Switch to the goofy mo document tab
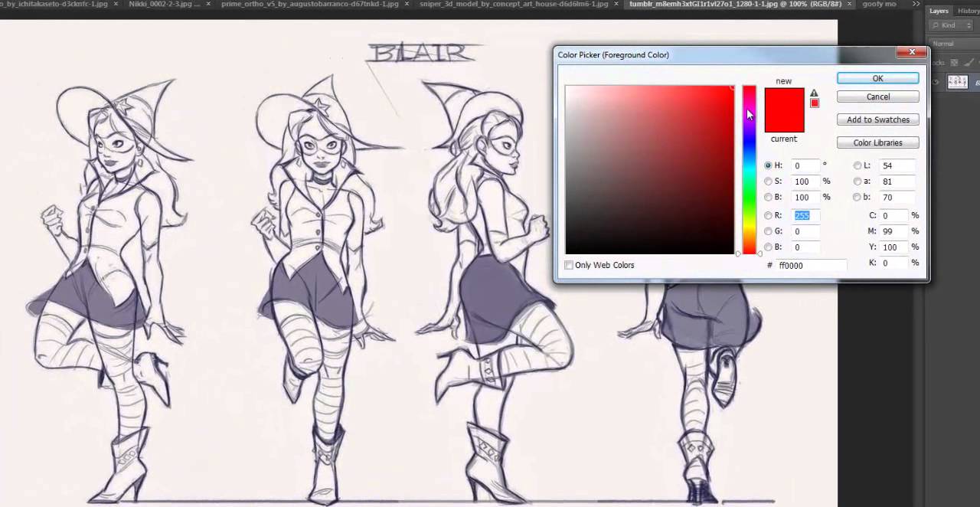 (879, 4)
